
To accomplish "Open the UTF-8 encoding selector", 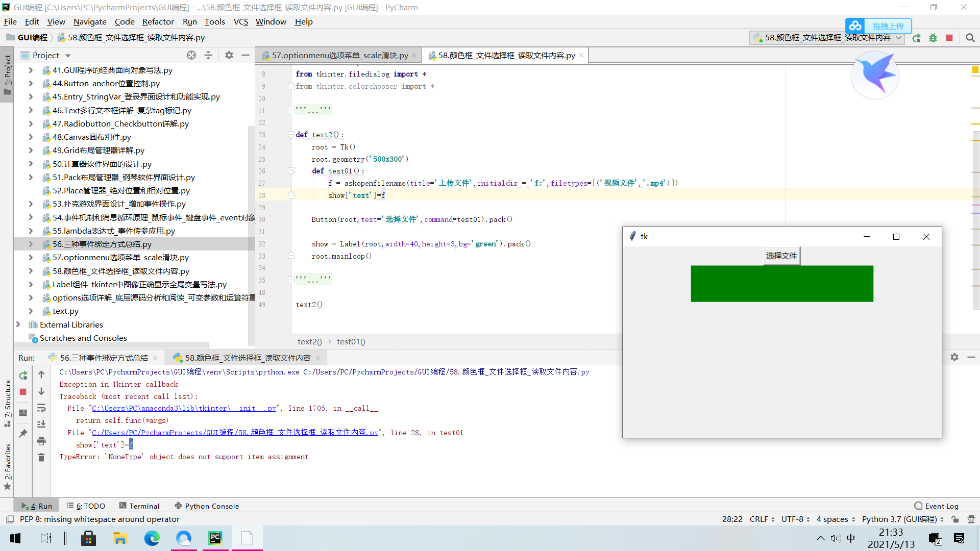I will (x=796, y=519).
